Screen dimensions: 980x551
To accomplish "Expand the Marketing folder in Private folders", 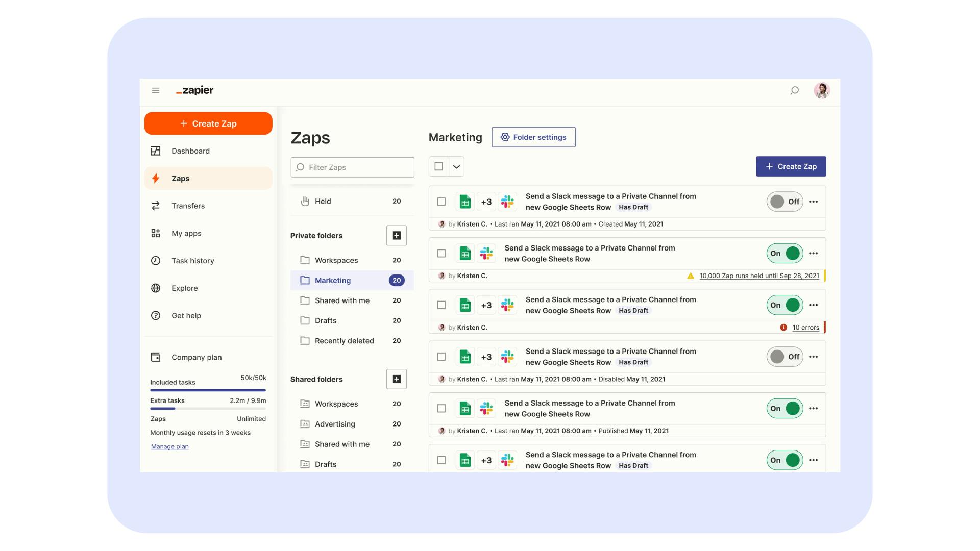I will 332,280.
